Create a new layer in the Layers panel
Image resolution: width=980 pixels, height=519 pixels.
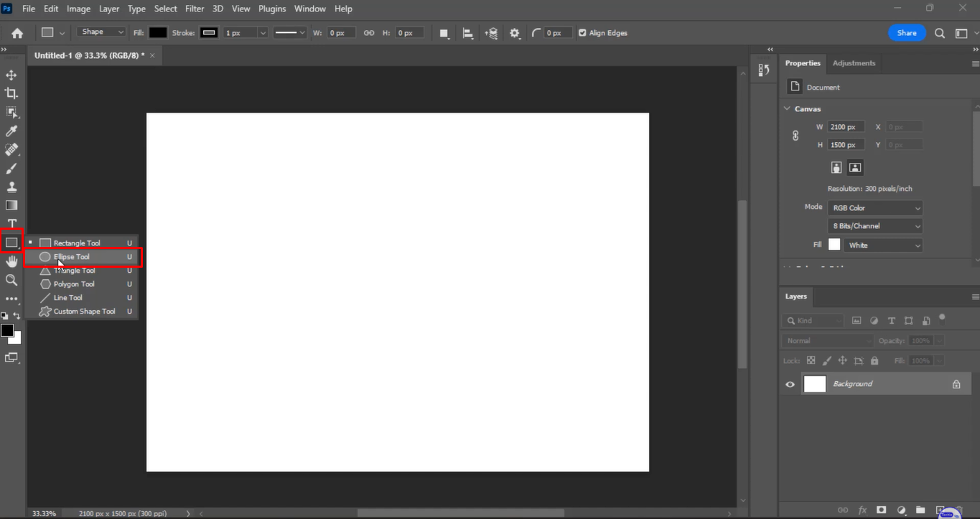click(940, 510)
